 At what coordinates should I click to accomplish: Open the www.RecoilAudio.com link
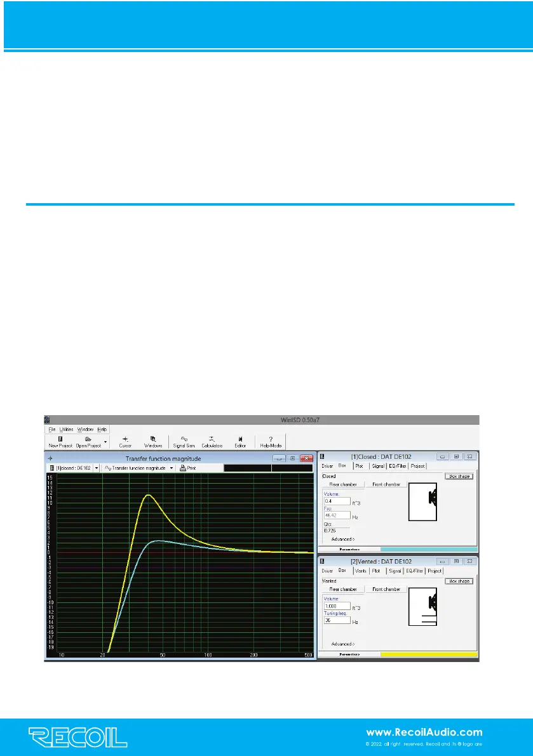point(424,733)
